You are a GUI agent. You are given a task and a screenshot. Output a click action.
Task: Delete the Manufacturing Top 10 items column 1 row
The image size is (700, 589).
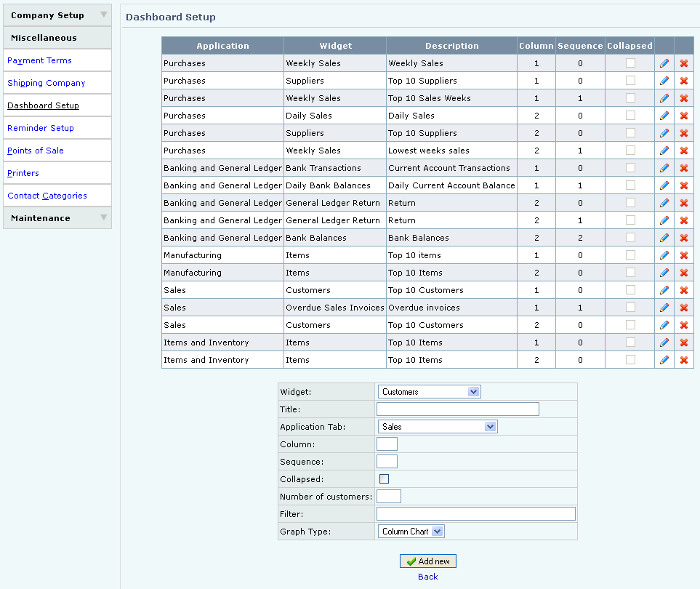[684, 255]
